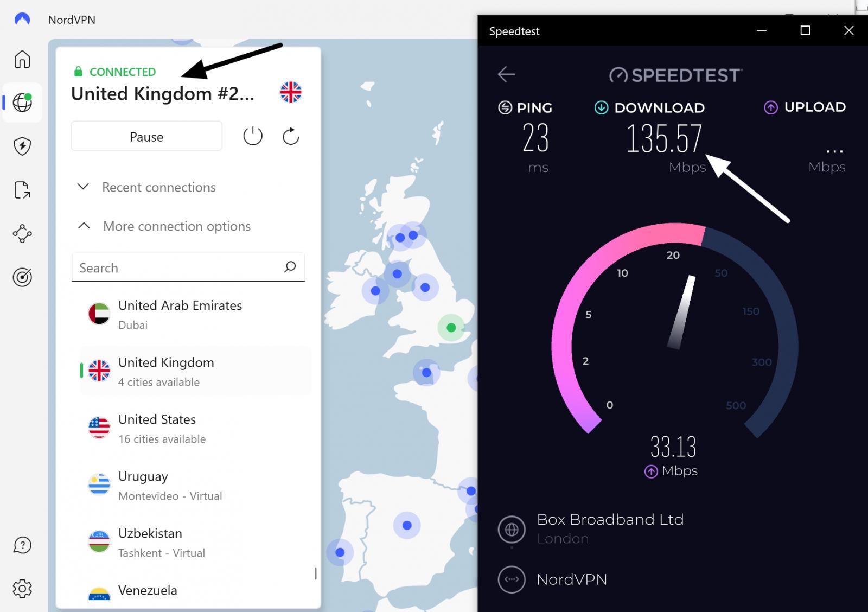Viewport: 868px width, 612px height.
Task: Open the file sharing sidebar icon
Action: click(22, 190)
